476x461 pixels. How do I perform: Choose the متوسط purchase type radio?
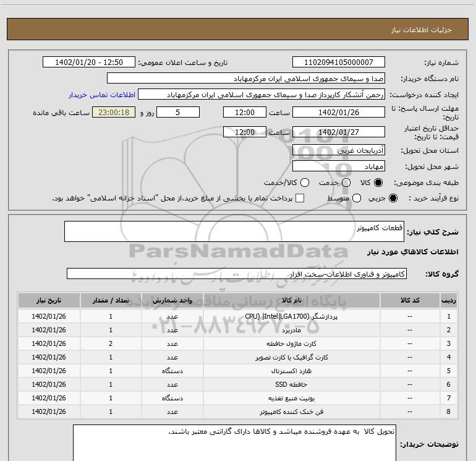click(357, 198)
